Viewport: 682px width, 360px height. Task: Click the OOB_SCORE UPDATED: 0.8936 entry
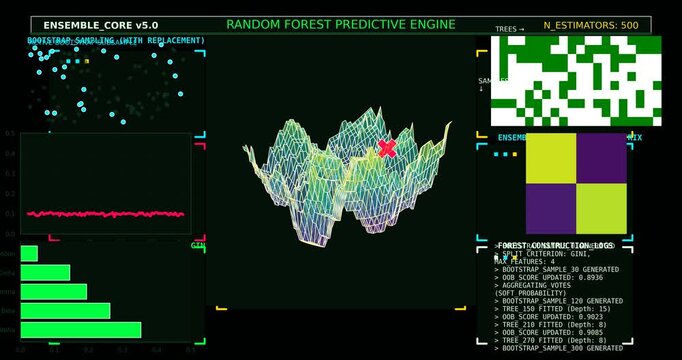(x=549, y=277)
